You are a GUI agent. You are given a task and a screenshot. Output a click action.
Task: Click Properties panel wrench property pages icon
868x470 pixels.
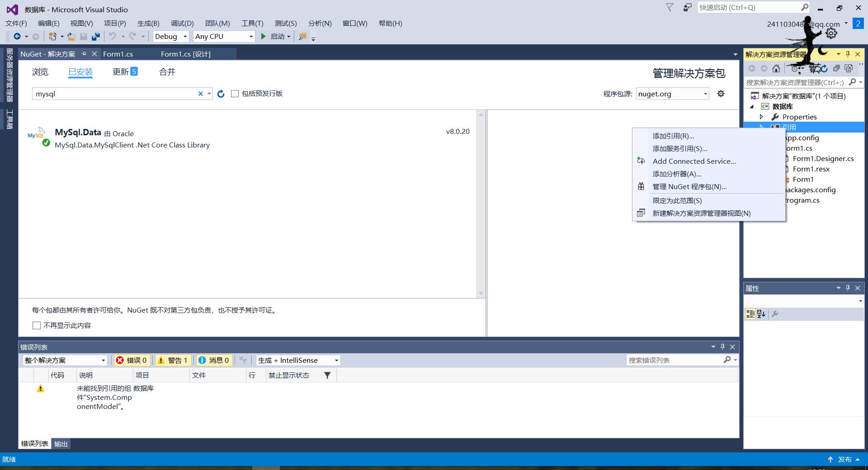[775, 314]
